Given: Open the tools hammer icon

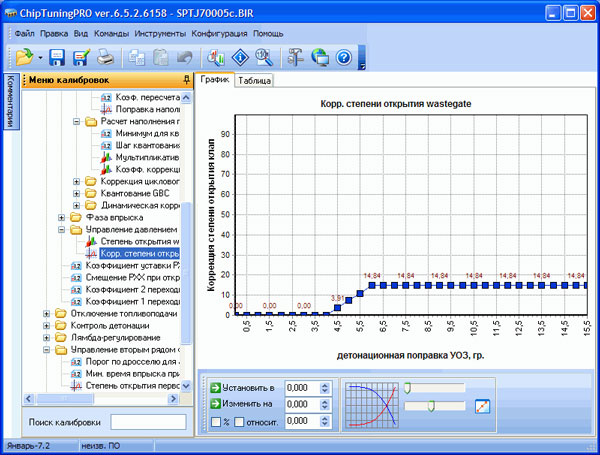Looking at the screenshot, I should click(x=295, y=59).
